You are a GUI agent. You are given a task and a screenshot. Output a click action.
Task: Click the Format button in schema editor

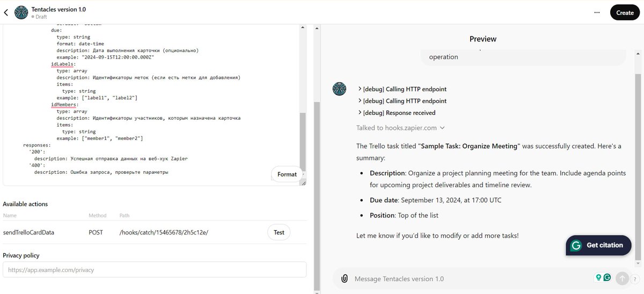pos(287,174)
